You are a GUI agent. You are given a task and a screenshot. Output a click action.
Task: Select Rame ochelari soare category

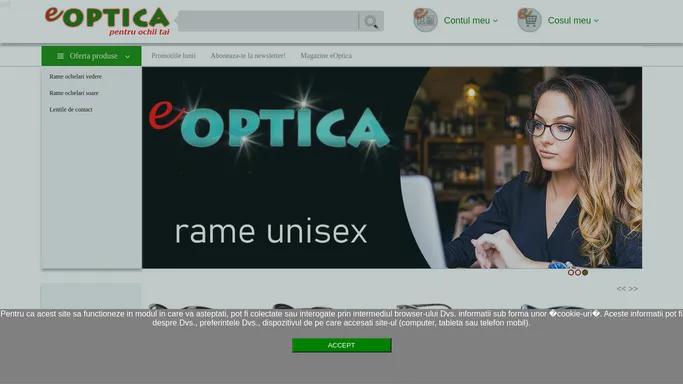point(74,93)
